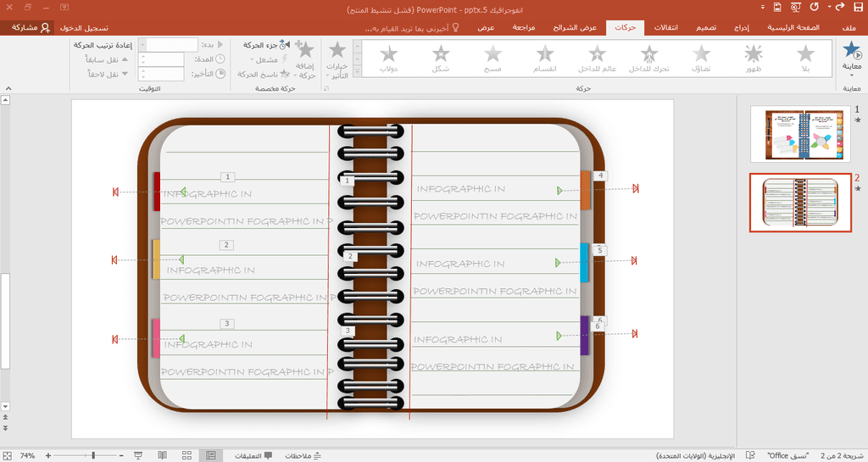Click the zoom slider handle
The width and height of the screenshot is (868, 462).
coord(93,455)
